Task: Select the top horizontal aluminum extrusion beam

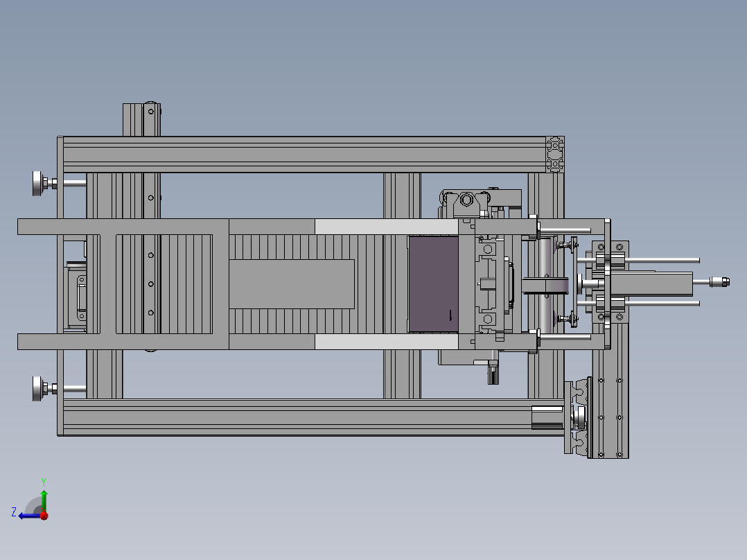Action: [x=304, y=155]
